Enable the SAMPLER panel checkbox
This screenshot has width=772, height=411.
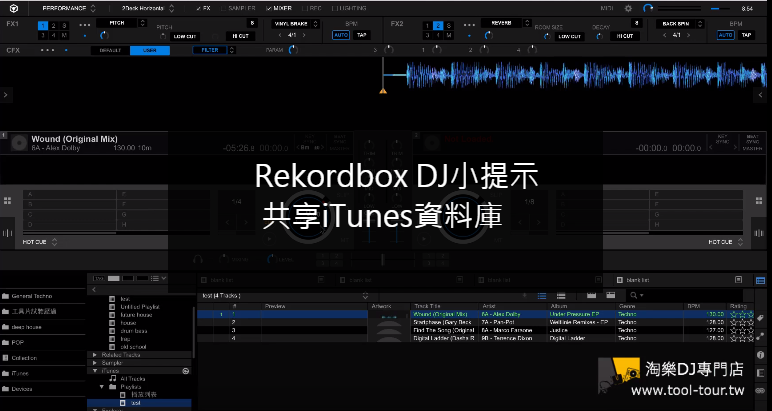(x=224, y=8)
